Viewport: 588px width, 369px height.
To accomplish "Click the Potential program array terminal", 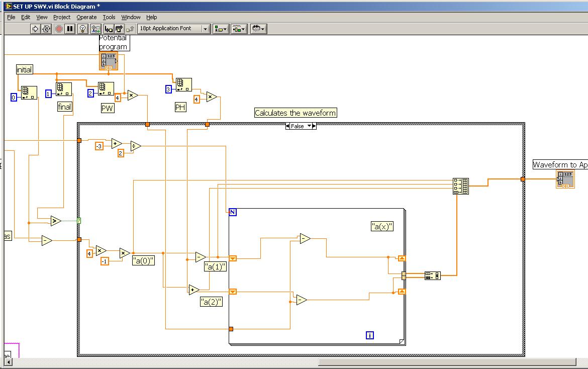I will 109,61.
